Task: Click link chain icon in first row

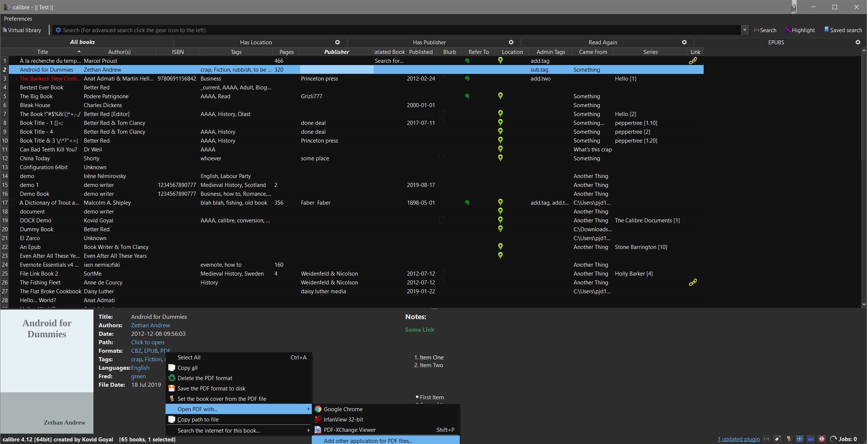Action: [x=693, y=61]
